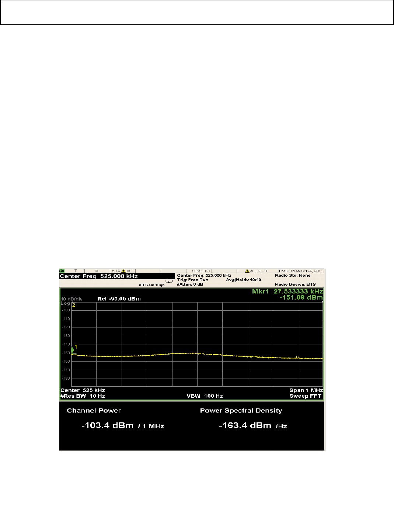394x532 pixels.
Task: Click the Sweep FFT label
Action: 306,396
